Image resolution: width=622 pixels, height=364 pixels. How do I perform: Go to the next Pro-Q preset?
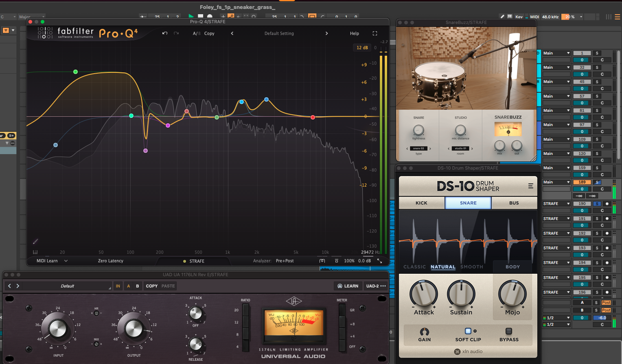[326, 33]
